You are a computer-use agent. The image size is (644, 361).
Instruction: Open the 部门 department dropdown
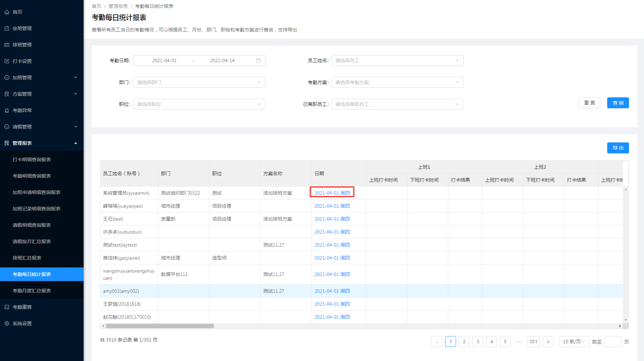pos(199,82)
